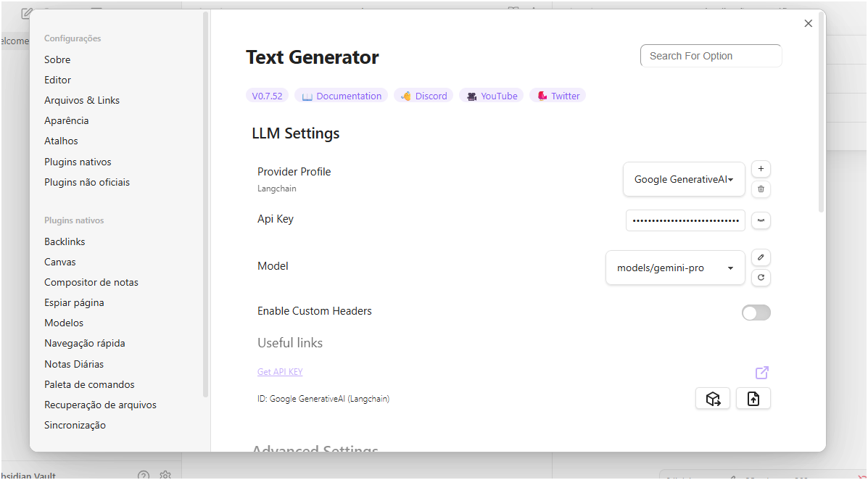Image resolution: width=868 pixels, height=480 pixels.
Task: Open Notas Diárias settings
Action: tap(74, 364)
